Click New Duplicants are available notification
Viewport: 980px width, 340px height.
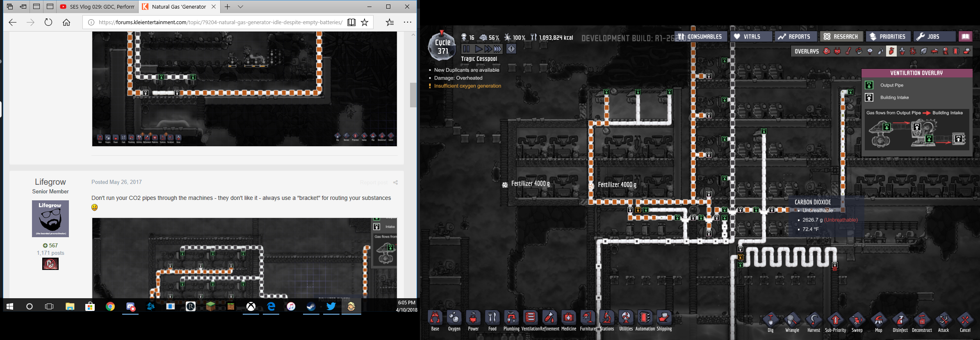[467, 70]
